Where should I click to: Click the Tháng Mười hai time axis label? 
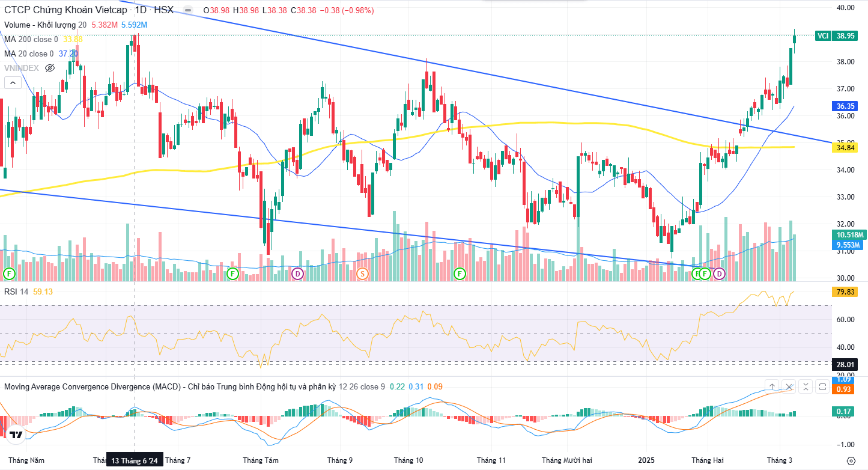pyautogui.click(x=567, y=460)
